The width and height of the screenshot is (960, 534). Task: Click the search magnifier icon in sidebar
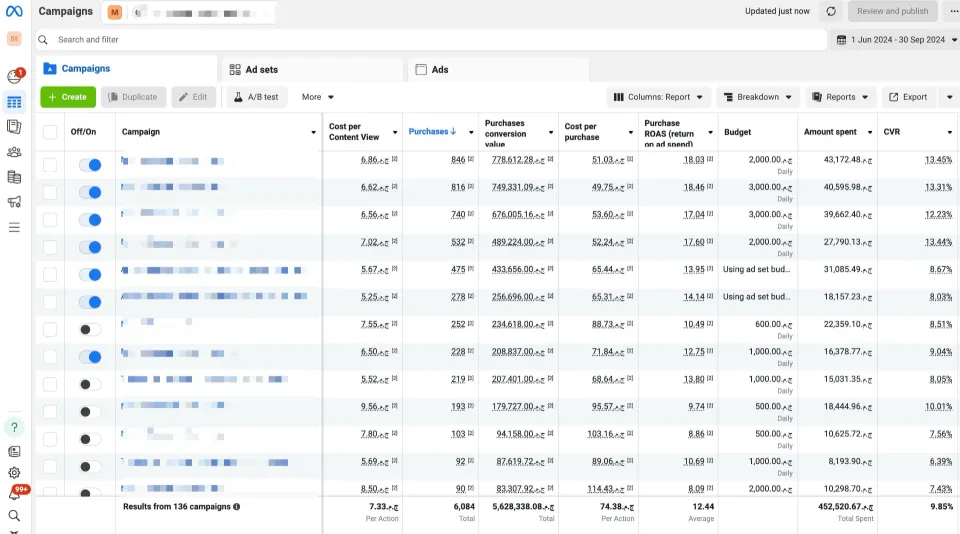[14, 516]
